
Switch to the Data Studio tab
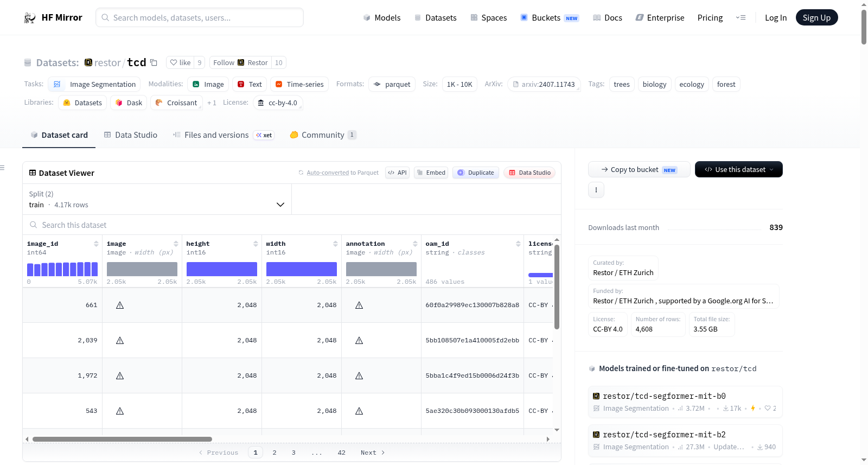tap(131, 135)
